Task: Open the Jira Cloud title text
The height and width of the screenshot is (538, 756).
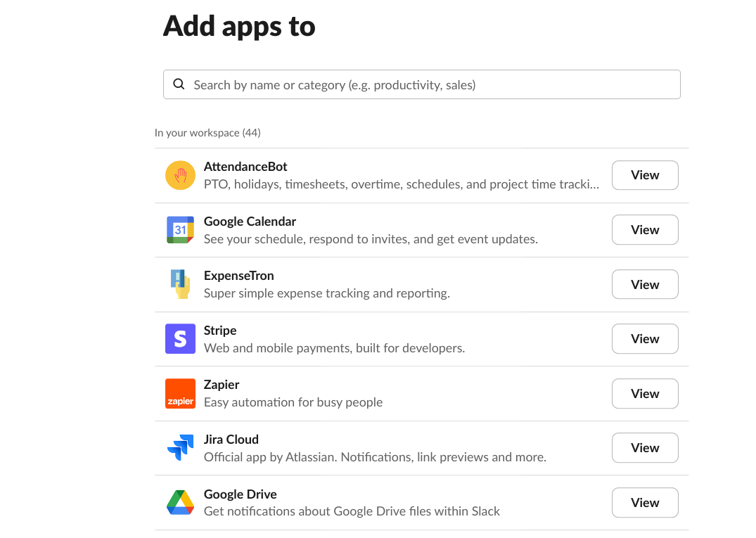Action: tap(231, 440)
